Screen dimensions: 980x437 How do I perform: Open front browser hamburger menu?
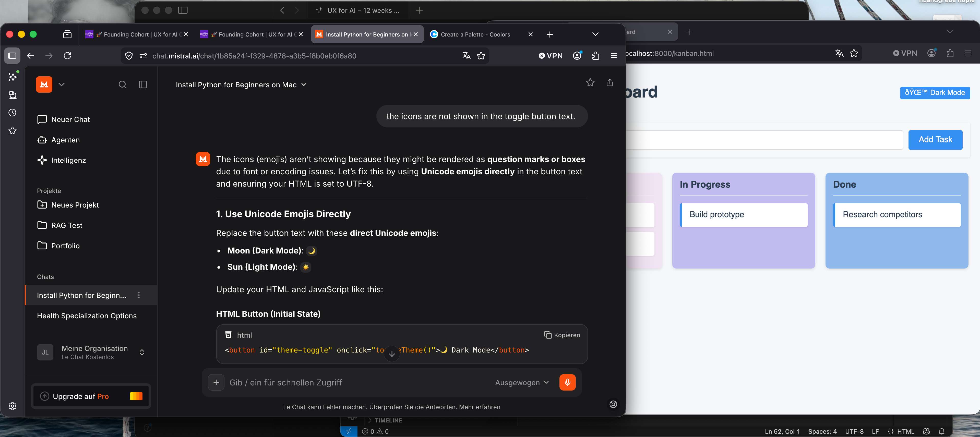tap(614, 56)
